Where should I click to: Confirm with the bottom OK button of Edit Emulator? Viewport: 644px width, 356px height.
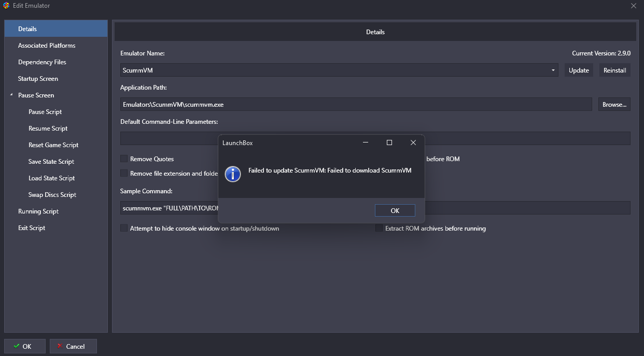pyautogui.click(x=25, y=346)
